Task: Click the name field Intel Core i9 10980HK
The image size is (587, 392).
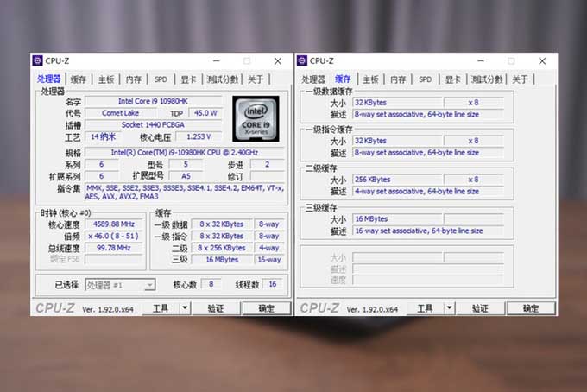Action: (x=154, y=101)
